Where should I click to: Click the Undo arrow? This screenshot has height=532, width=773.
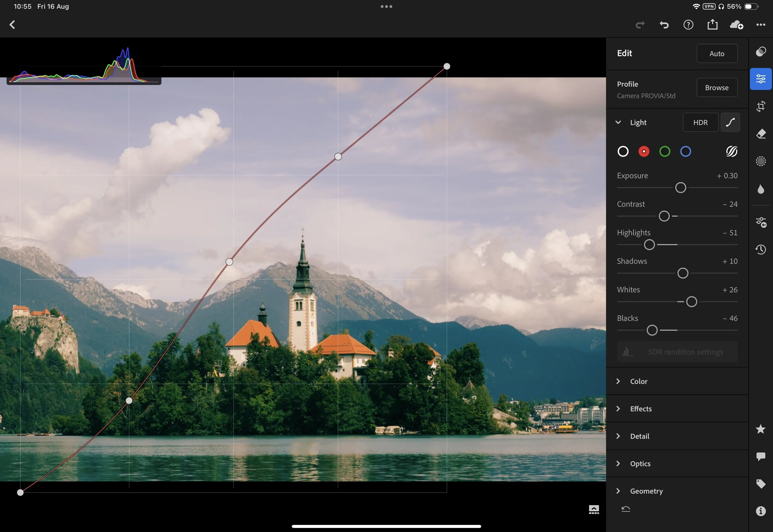tap(664, 25)
